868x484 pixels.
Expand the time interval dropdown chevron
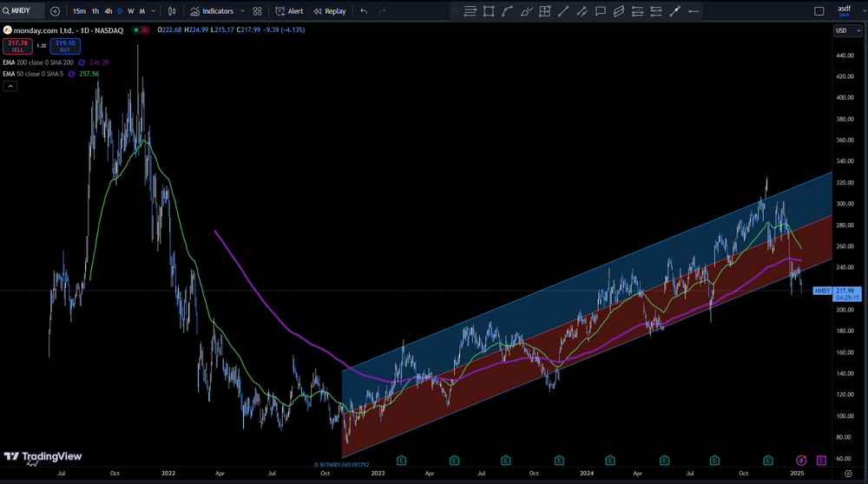point(154,11)
